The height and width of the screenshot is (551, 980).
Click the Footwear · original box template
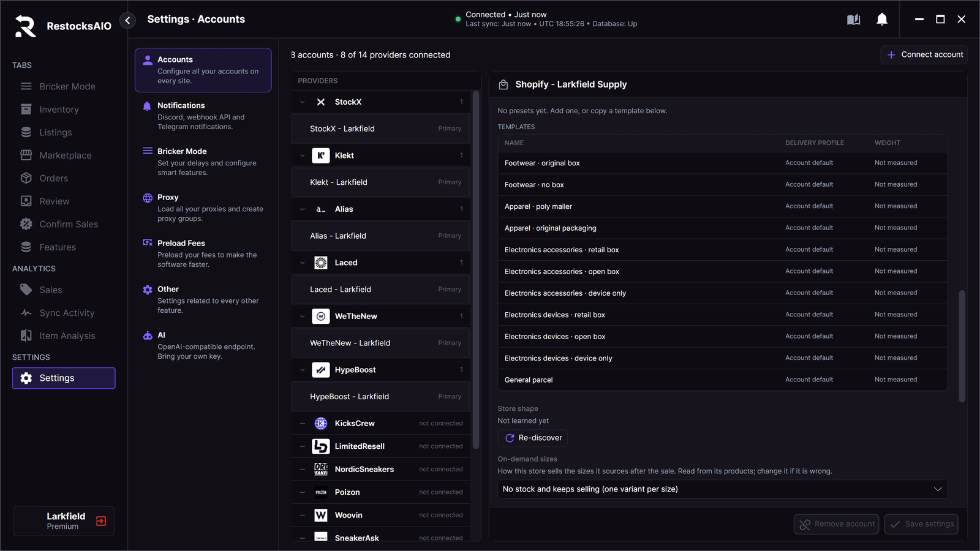point(723,163)
